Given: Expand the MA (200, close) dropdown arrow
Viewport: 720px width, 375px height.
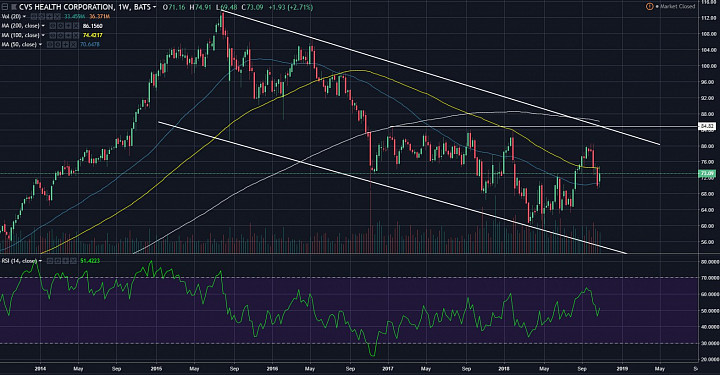Looking at the screenshot, I should 43,26.
